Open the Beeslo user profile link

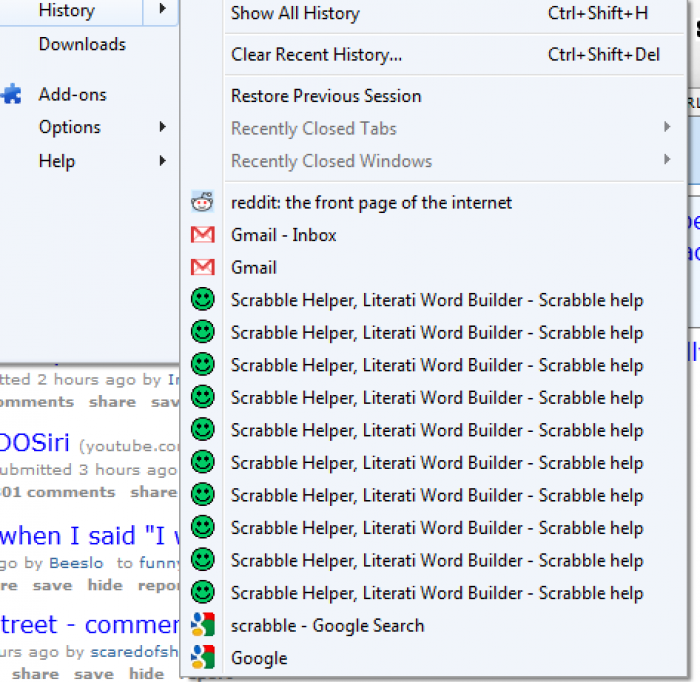[77, 563]
